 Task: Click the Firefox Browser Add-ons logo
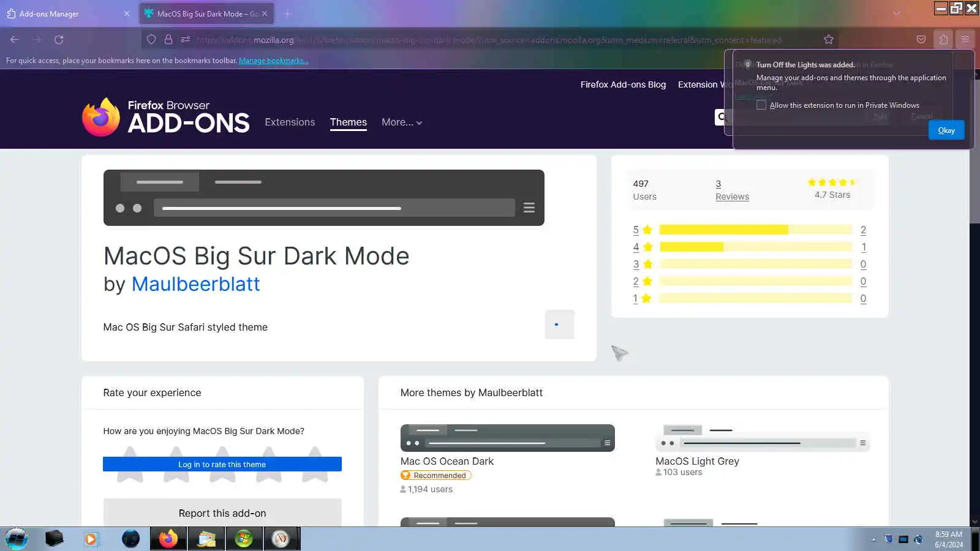[166, 116]
